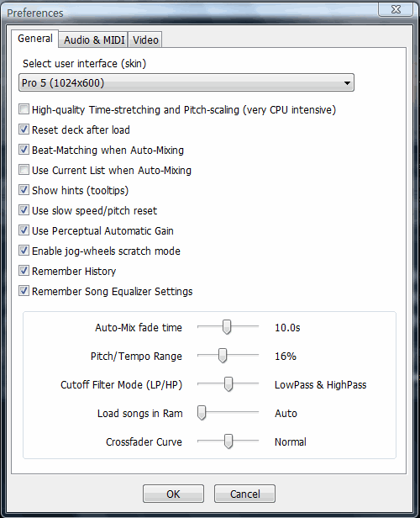Click the Auto-Mix fade time slider handle
This screenshot has height=518, width=420.
point(227,327)
